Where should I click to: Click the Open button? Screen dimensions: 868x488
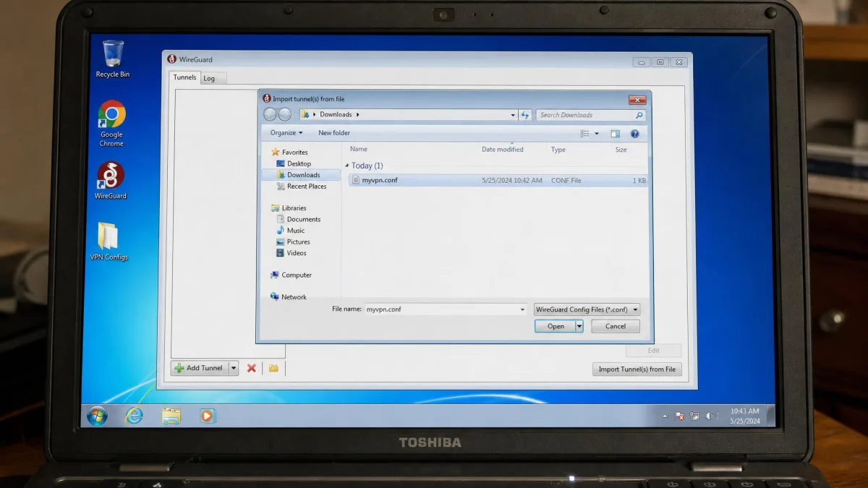coord(555,327)
